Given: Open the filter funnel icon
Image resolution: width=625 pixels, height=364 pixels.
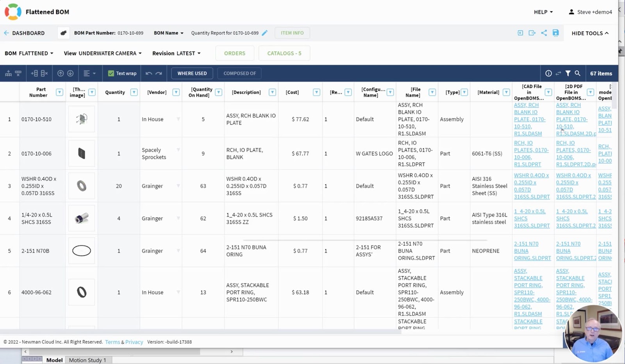Looking at the screenshot, I should pyautogui.click(x=568, y=73).
